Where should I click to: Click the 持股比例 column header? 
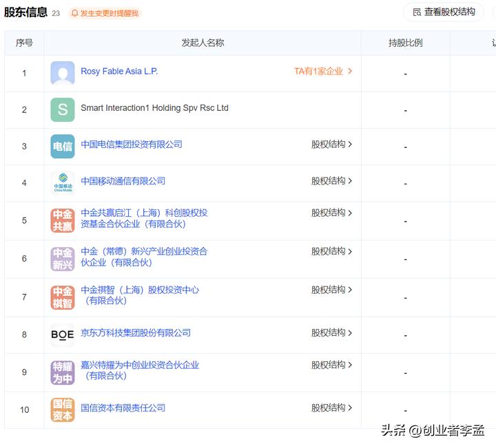[405, 43]
